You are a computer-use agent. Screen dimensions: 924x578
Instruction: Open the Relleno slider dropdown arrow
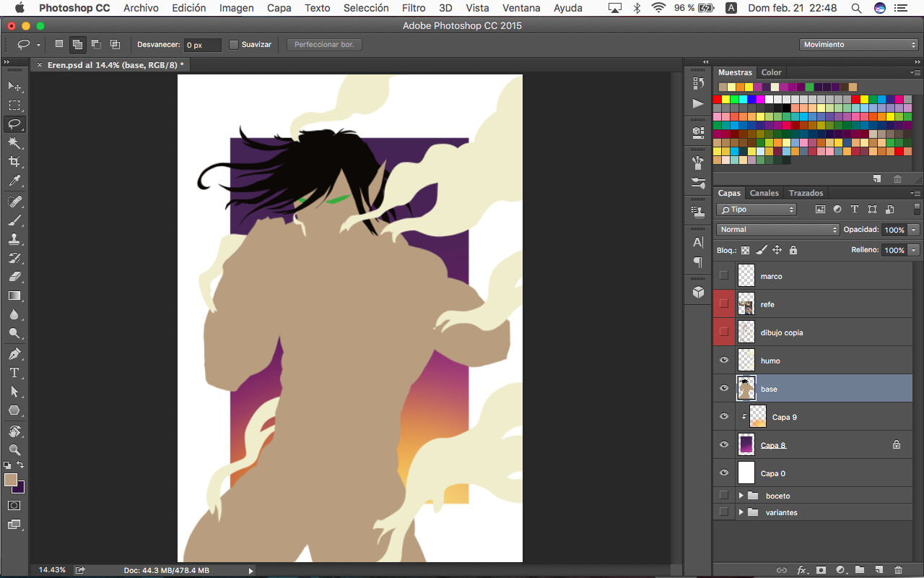coord(914,250)
